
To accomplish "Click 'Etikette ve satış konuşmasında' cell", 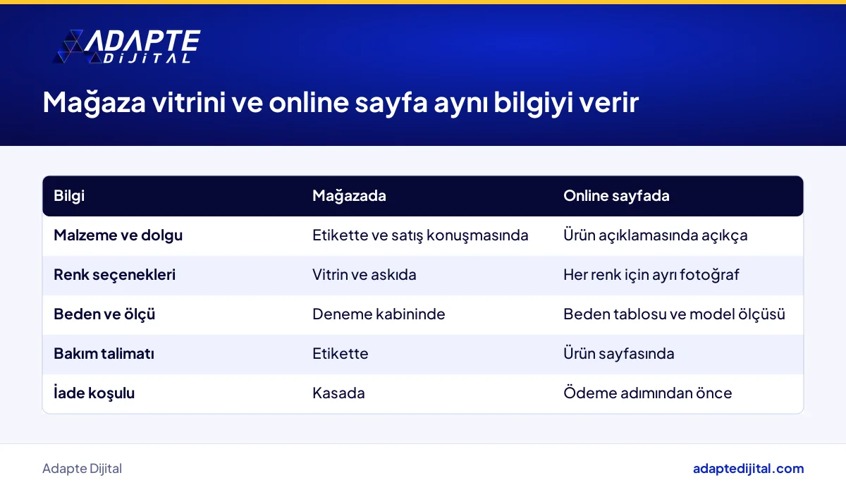I will 420,235.
